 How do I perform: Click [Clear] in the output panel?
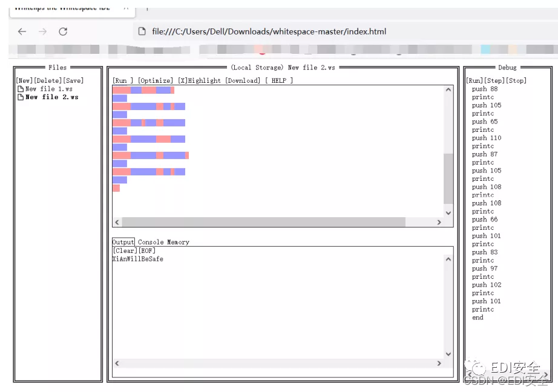[x=125, y=251]
